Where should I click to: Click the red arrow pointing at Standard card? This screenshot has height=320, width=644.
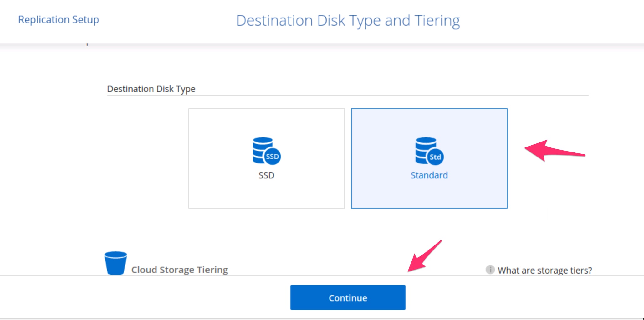tap(554, 151)
